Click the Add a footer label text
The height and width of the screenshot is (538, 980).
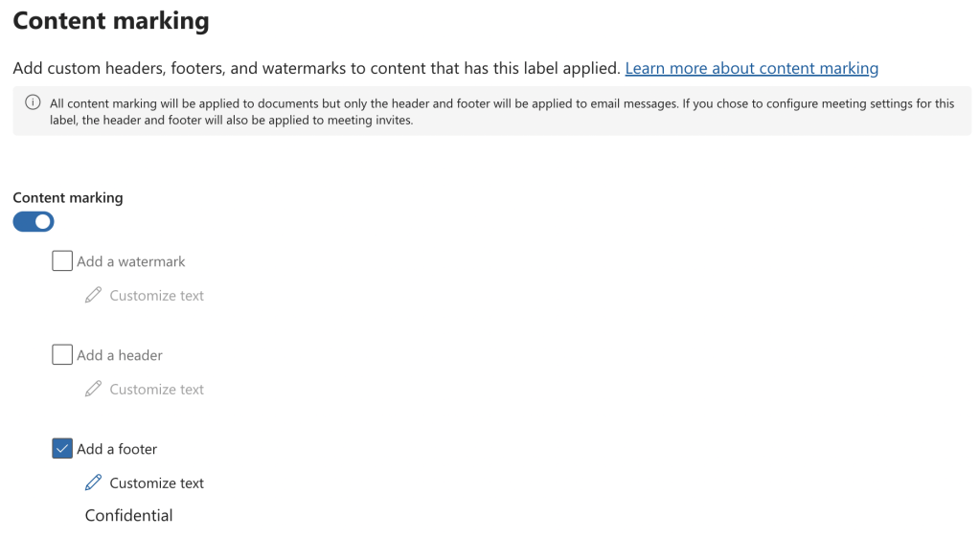pyautogui.click(x=117, y=449)
